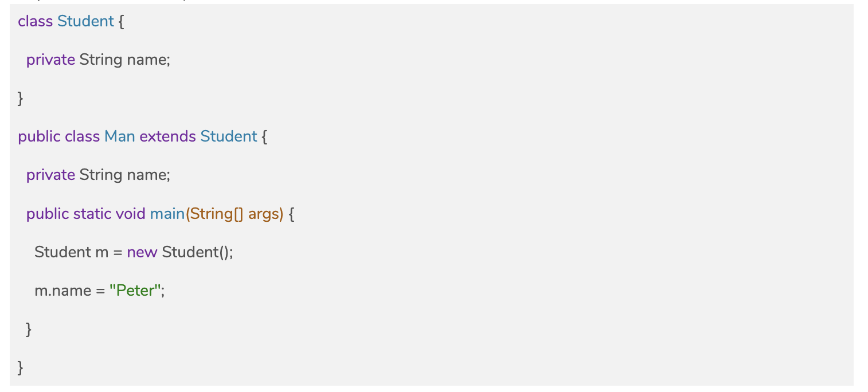Click the class keyword on the first line
868x392 pixels.
(x=35, y=21)
